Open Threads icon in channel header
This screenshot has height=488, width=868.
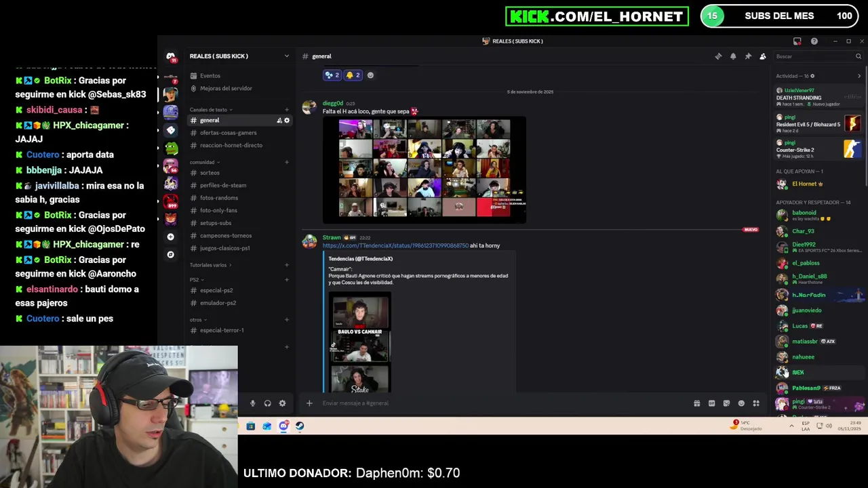point(718,56)
